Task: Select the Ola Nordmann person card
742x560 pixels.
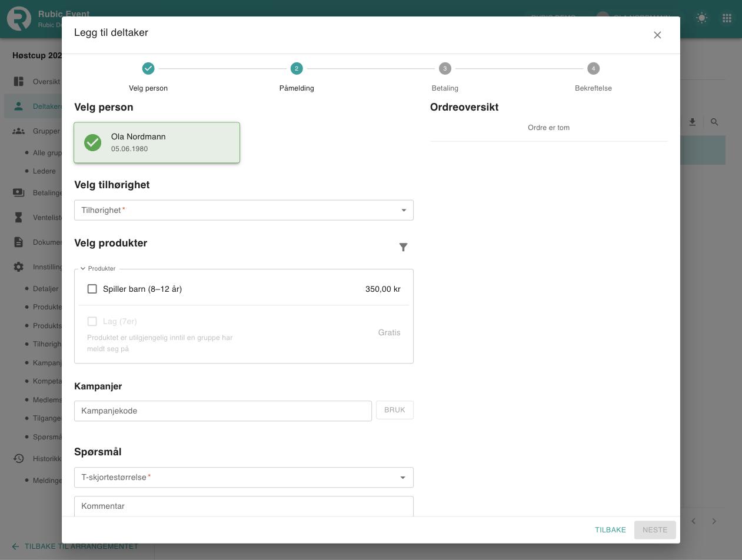Action: (x=157, y=142)
